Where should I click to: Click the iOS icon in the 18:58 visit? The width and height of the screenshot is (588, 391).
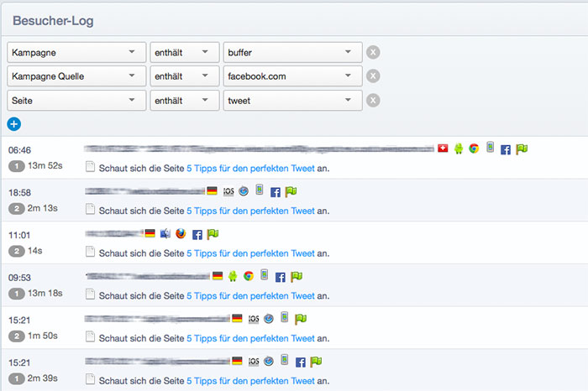click(228, 192)
